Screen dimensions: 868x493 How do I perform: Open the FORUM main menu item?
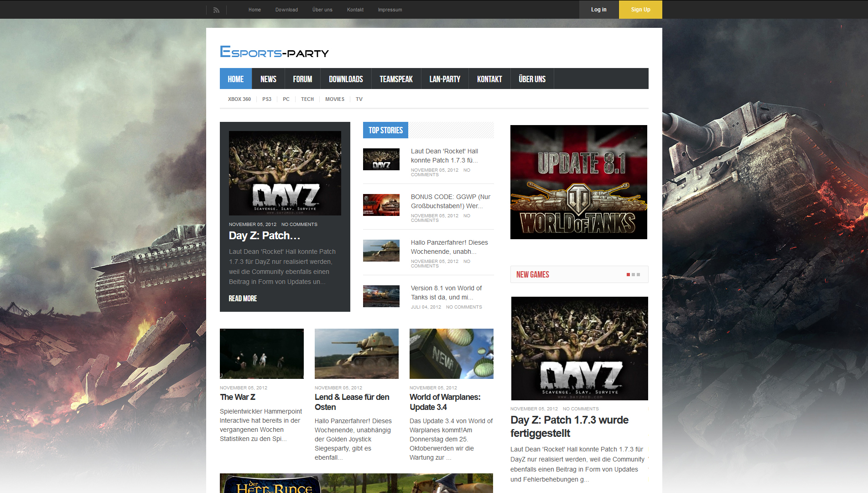coord(302,79)
